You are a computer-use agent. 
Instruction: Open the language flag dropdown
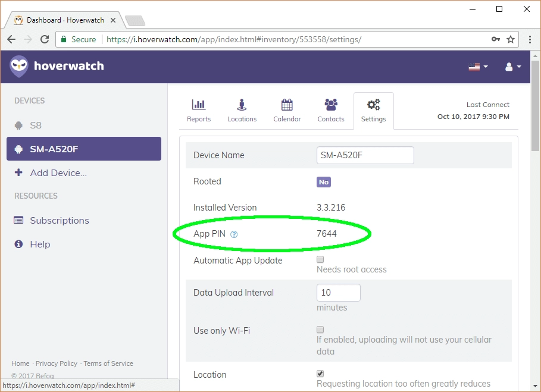(x=478, y=67)
